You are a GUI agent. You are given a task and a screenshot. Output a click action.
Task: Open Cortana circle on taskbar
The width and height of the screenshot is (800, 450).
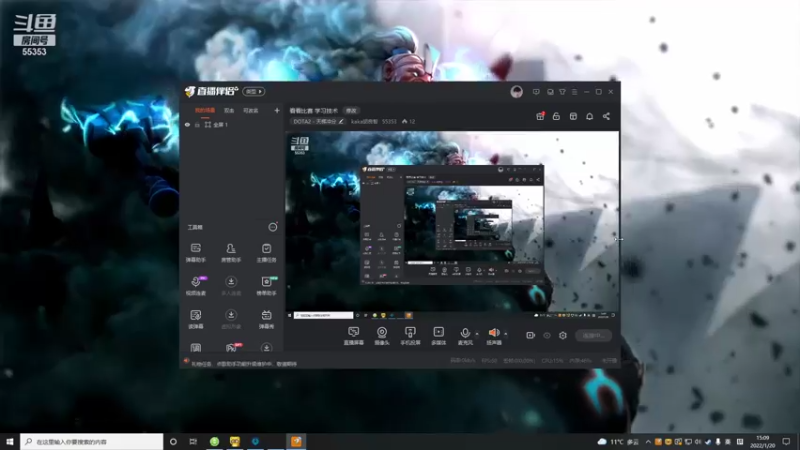pos(173,441)
